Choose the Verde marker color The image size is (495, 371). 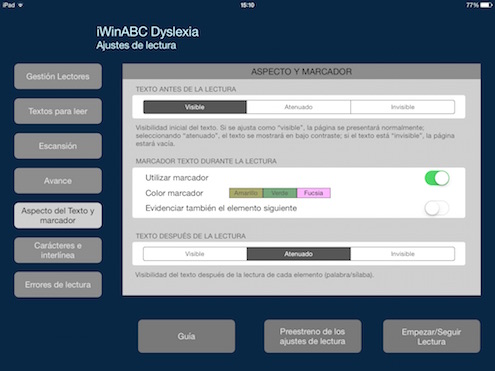pos(280,193)
